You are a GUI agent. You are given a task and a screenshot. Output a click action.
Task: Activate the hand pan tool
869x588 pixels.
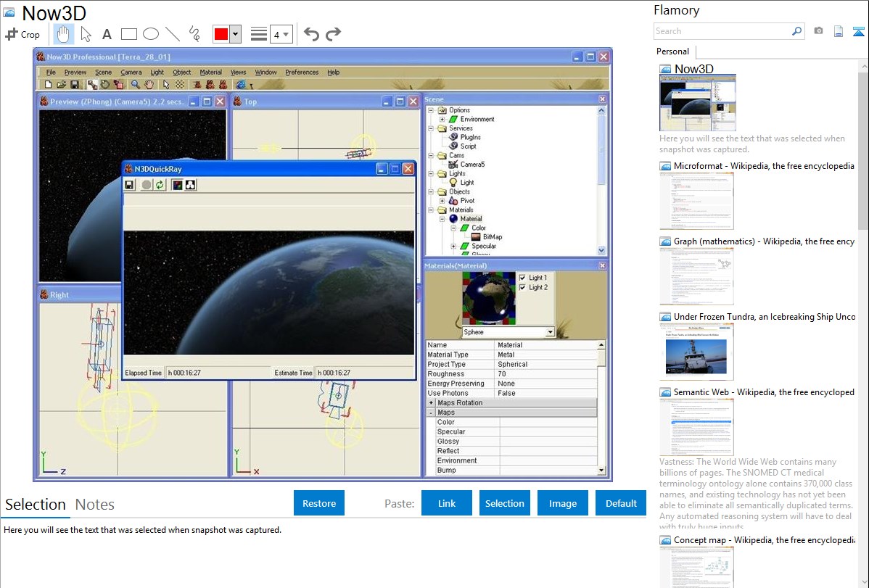64,34
